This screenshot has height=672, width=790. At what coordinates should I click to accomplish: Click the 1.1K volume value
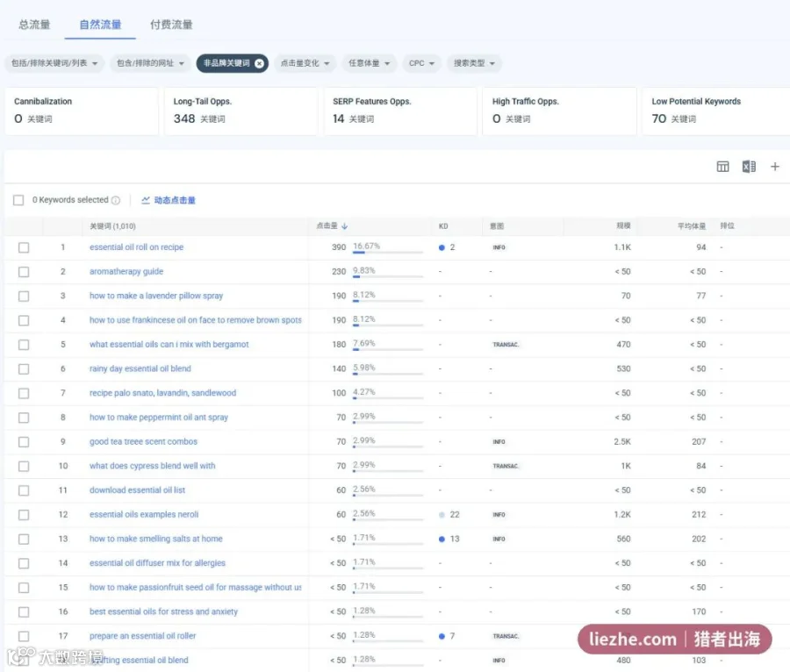click(622, 247)
